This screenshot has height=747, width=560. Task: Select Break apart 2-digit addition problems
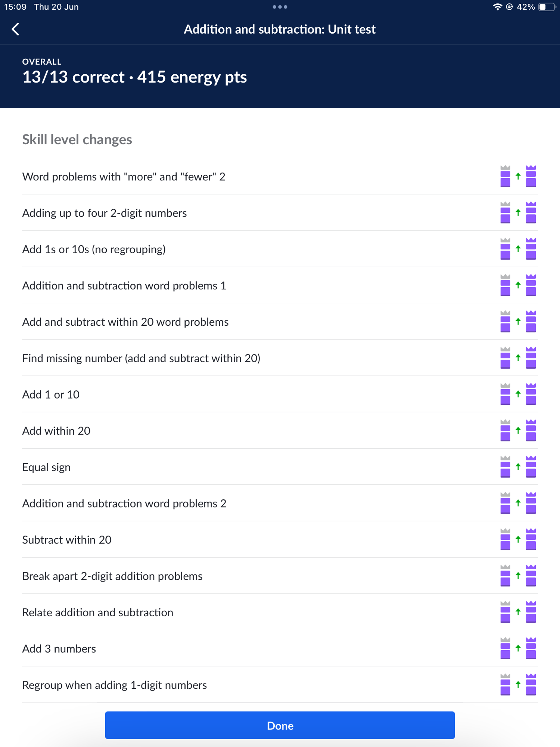pos(112,576)
